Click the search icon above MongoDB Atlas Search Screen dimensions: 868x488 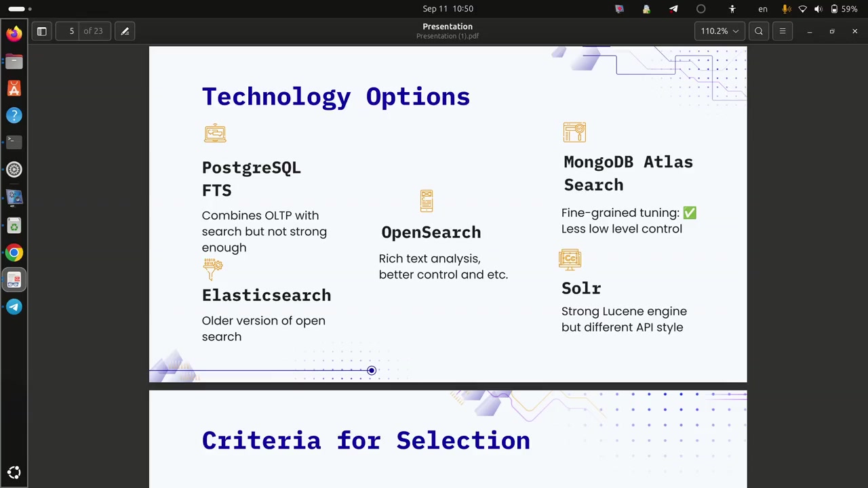574,132
